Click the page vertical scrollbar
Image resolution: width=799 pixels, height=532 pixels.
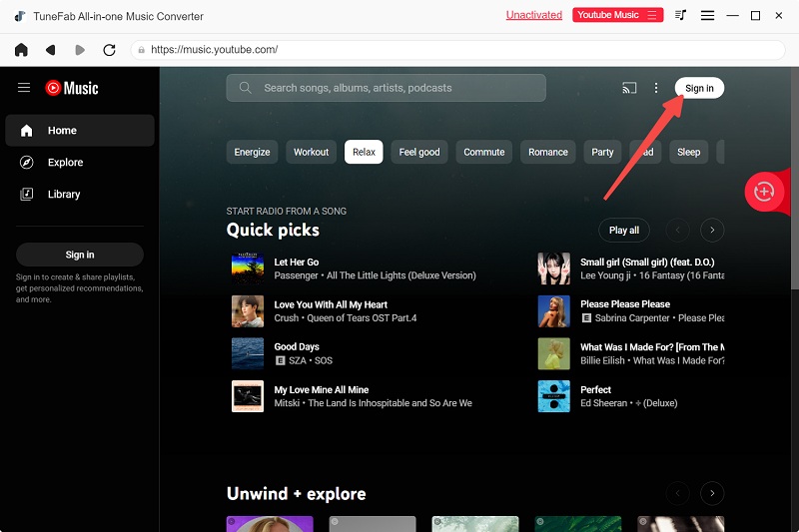[x=794, y=179]
